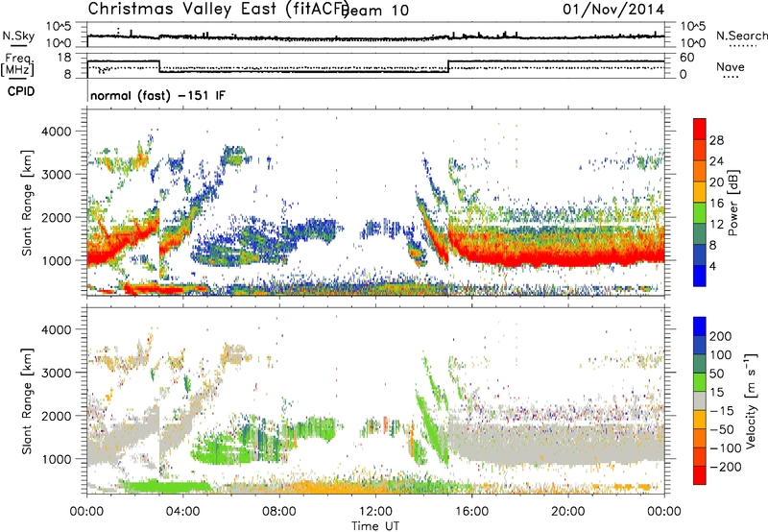Click the 'Power [dB]' colorbar title
Image resolution: width=768 pixels, height=532 pixels.
[x=733, y=203]
